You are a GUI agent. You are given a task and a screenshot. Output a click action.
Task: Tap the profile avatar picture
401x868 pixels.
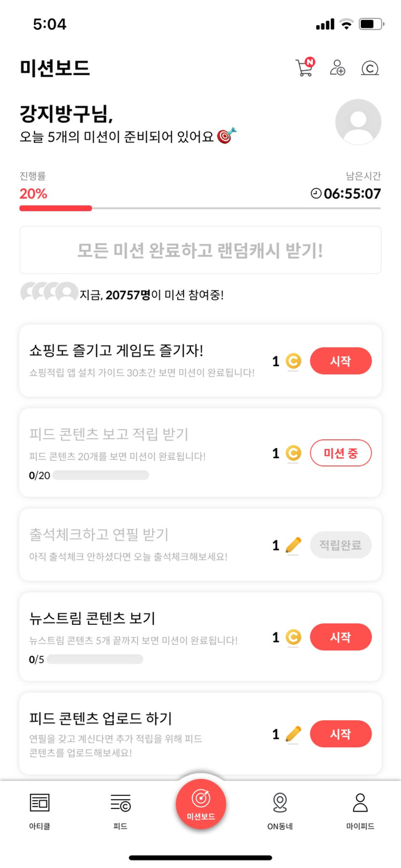(x=358, y=122)
